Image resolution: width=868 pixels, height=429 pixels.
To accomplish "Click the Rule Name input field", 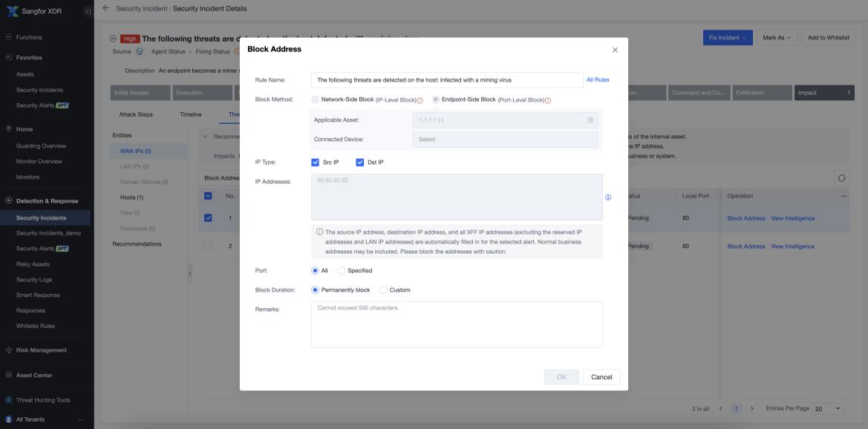I will [447, 79].
